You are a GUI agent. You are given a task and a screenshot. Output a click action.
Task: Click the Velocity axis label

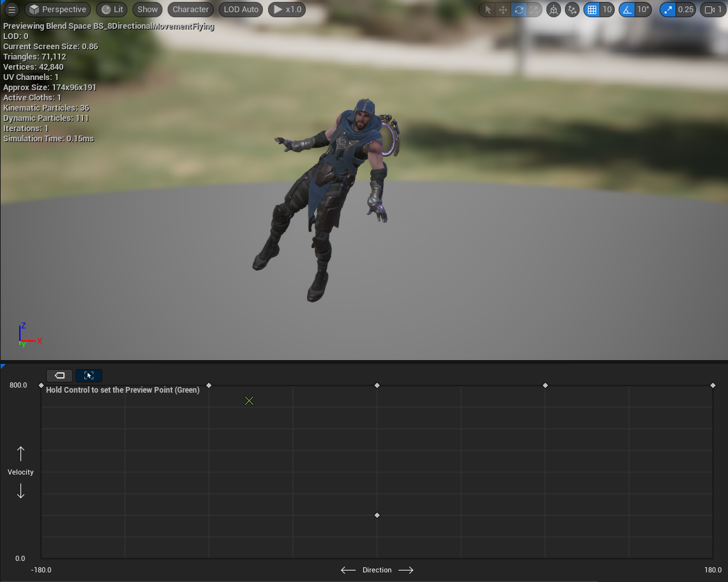[x=20, y=472]
